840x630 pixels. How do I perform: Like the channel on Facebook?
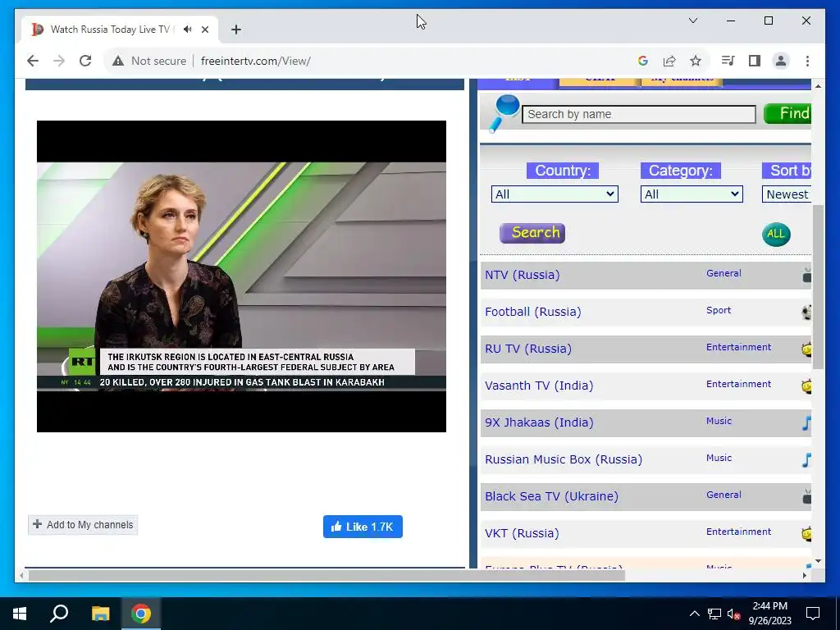click(363, 527)
